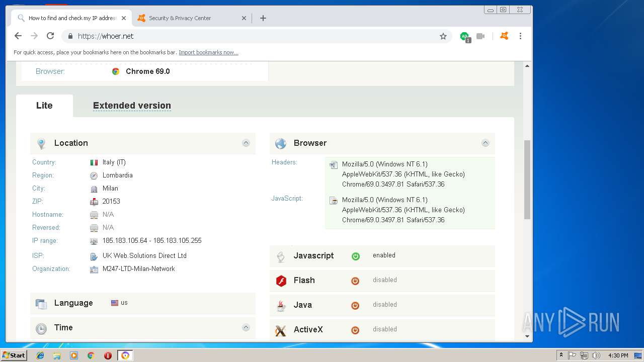Image resolution: width=644 pixels, height=362 pixels.
Task: Toggle the Flash disabled power indicator
Action: [355, 281]
